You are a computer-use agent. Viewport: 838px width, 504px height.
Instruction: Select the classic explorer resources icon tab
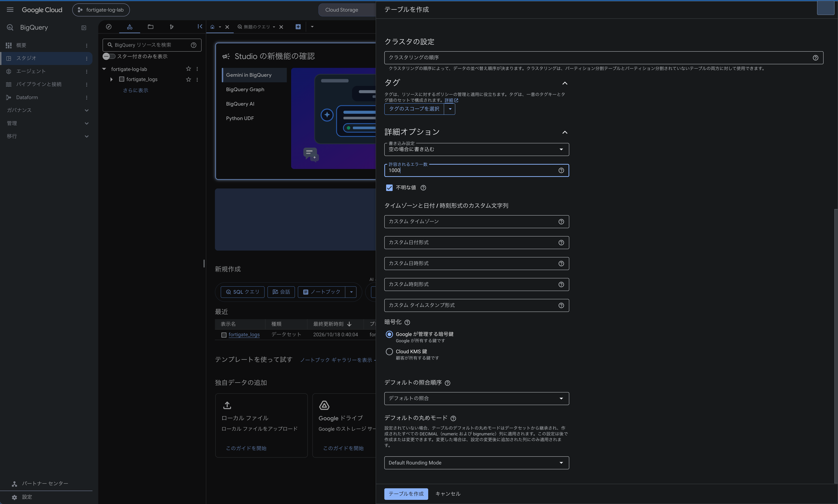[129, 27]
